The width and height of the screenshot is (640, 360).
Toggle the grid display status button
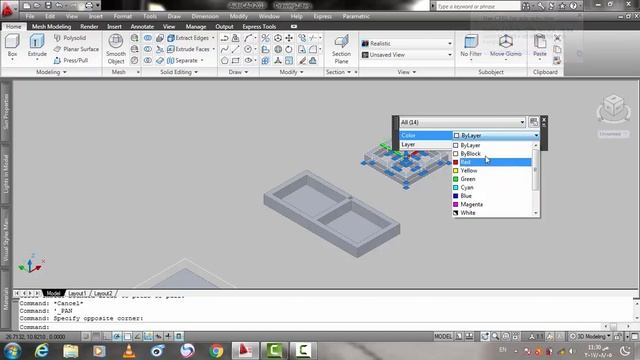pyautogui.click(x=96, y=336)
